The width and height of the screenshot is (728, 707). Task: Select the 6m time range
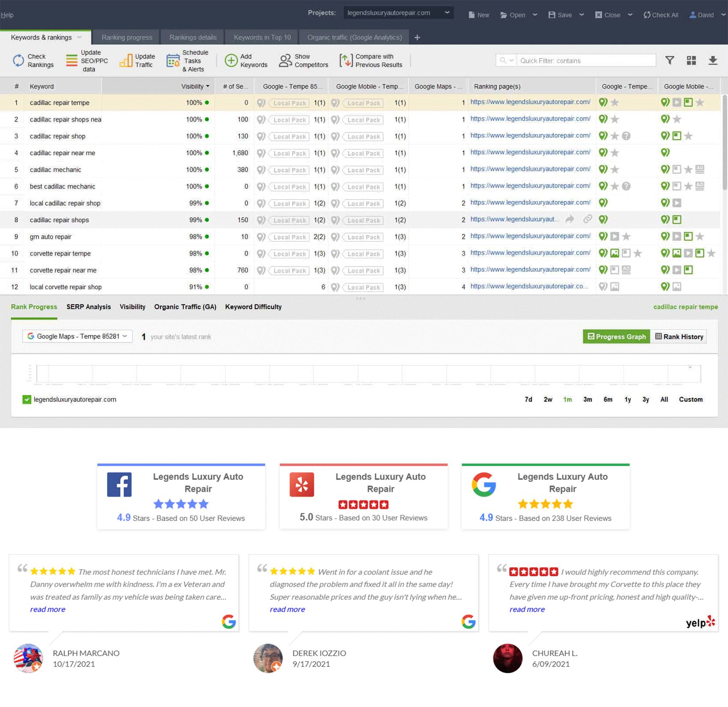tap(608, 399)
